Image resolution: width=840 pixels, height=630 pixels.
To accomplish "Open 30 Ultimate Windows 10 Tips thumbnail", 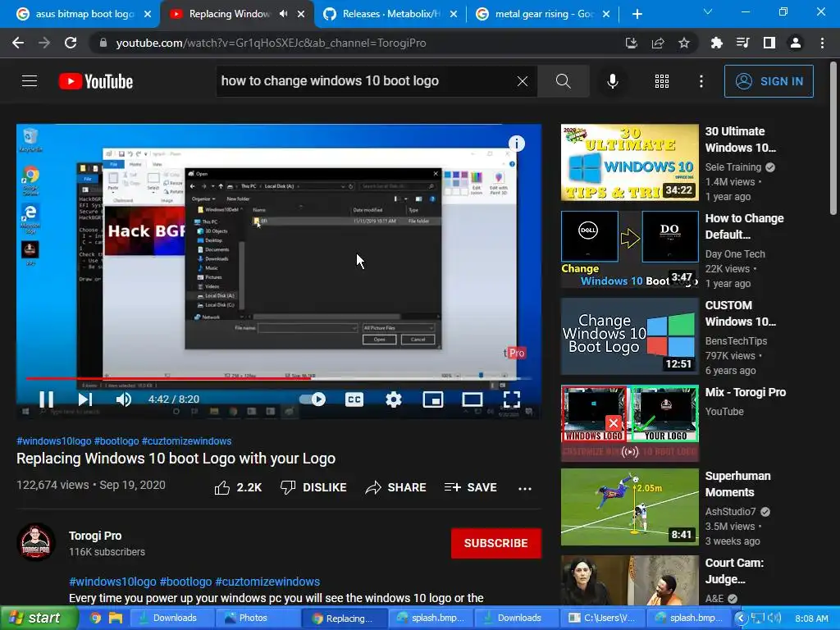I will click(629, 162).
